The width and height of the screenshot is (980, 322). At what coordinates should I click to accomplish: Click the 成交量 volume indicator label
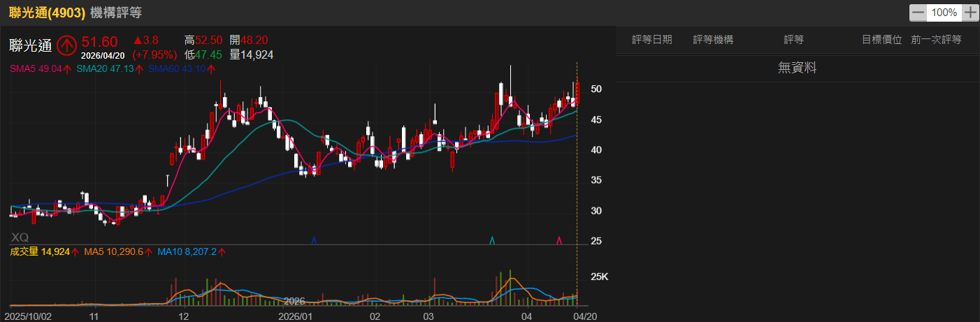39,251
